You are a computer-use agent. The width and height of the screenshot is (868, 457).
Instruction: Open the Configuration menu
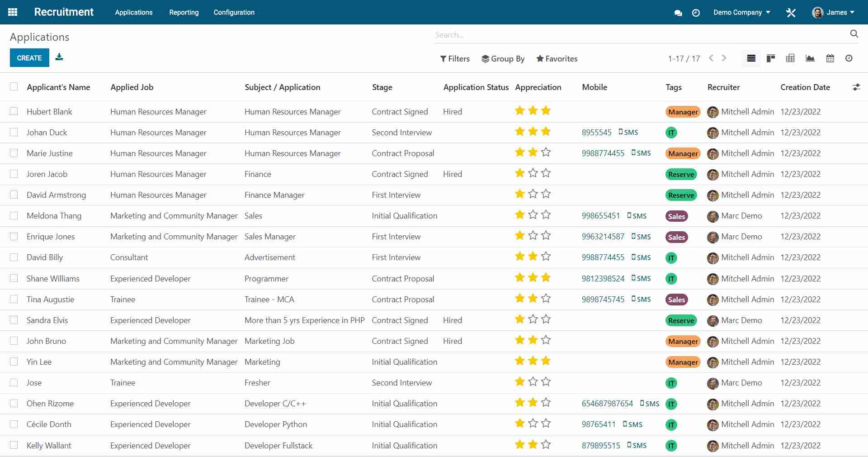[x=234, y=13]
